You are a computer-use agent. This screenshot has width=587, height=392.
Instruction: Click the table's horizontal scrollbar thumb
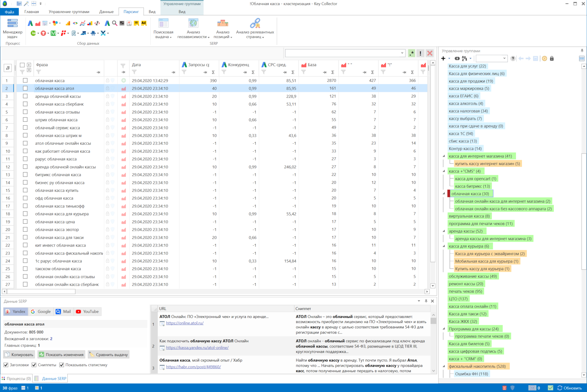pyautogui.click(x=41, y=291)
